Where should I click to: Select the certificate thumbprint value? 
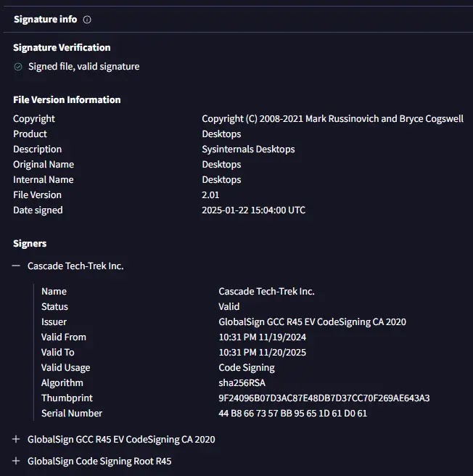[x=324, y=398]
